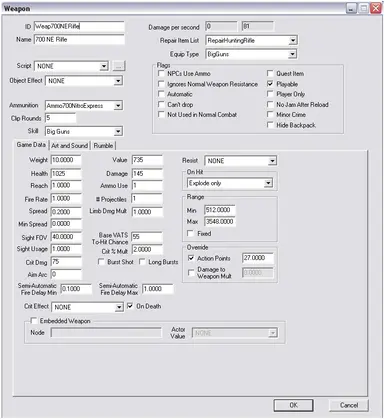Switch to the Art and Sound tab

(69, 146)
